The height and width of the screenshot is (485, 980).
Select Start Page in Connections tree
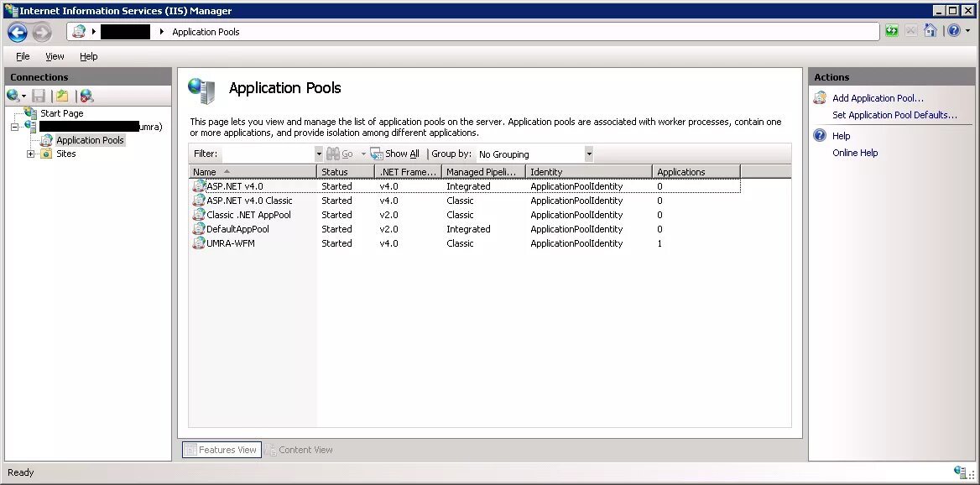(x=62, y=113)
